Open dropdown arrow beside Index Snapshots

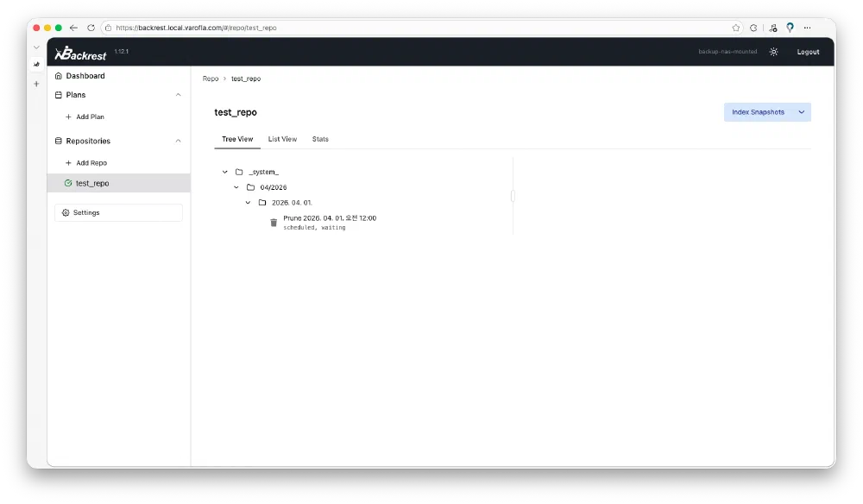point(802,112)
